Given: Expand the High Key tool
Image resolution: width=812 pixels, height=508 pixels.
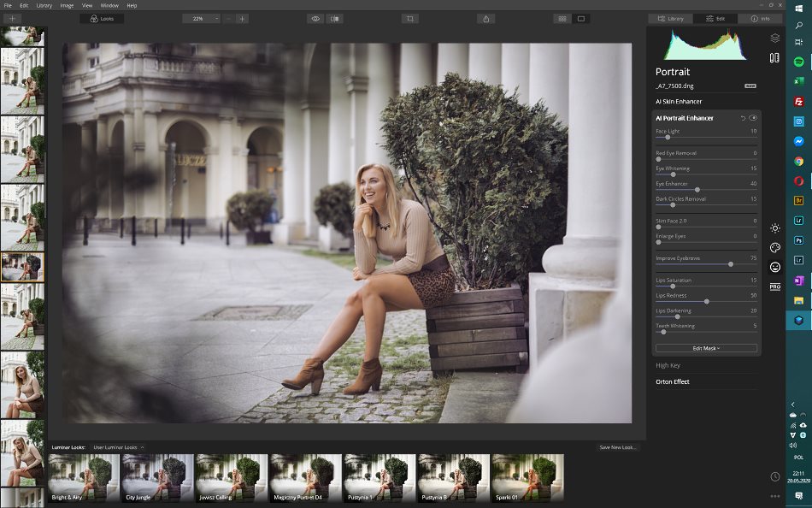Looking at the screenshot, I should [668, 365].
